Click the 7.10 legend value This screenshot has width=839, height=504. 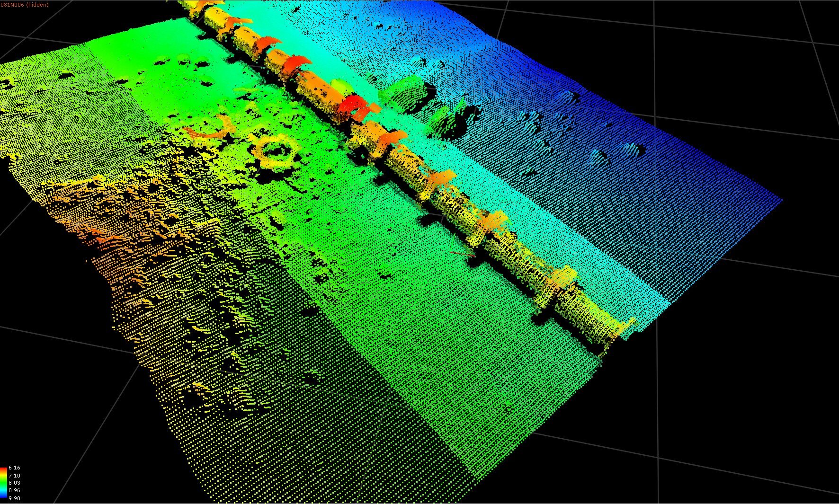coord(15,476)
